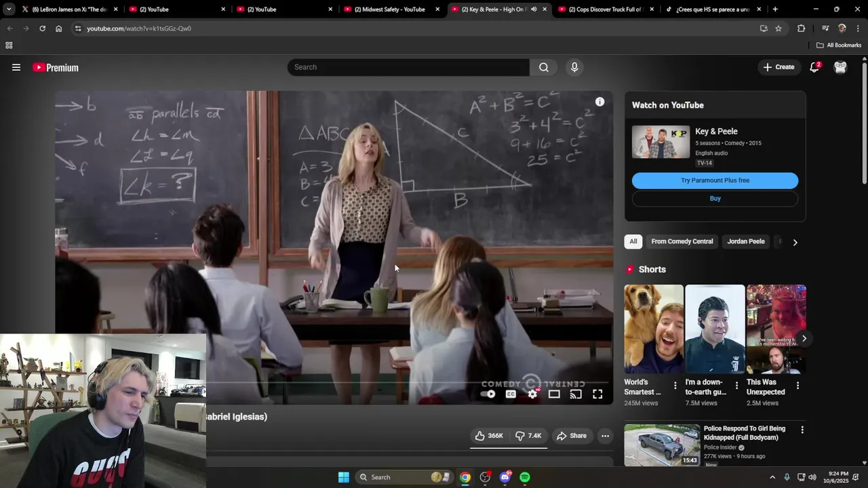Open Chrome media controls icon
The height and width of the screenshot is (488, 868).
point(825,28)
